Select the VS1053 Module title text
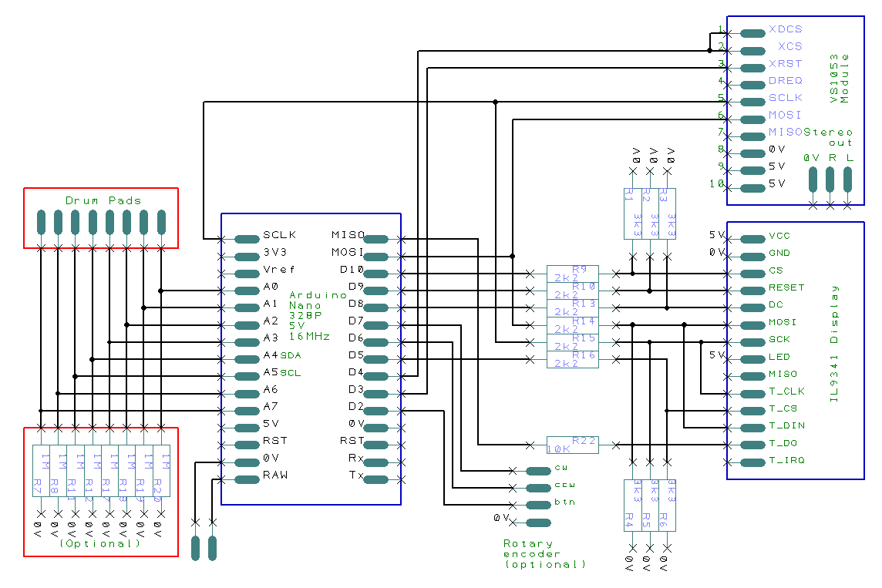 pos(840,77)
